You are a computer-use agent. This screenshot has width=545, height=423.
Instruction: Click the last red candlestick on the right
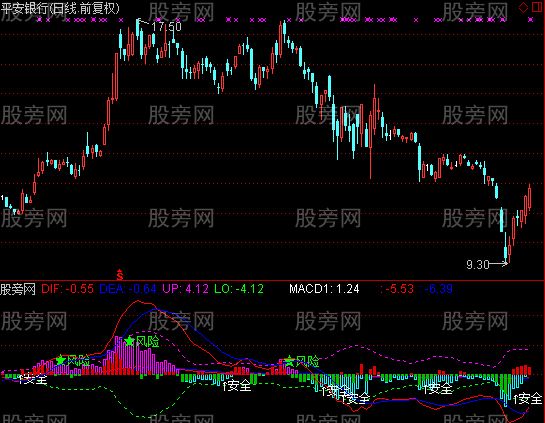[530, 198]
